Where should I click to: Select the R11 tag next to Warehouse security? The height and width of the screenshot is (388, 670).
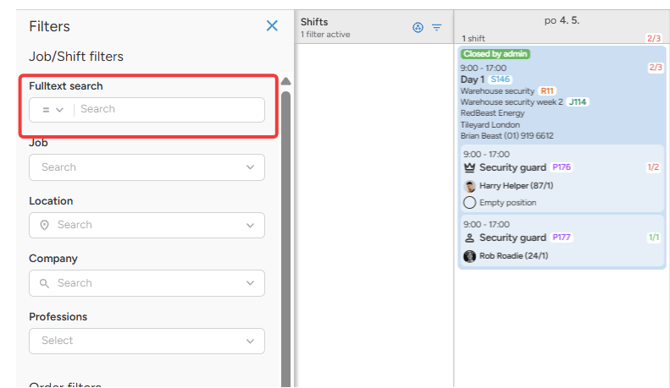[x=547, y=91]
